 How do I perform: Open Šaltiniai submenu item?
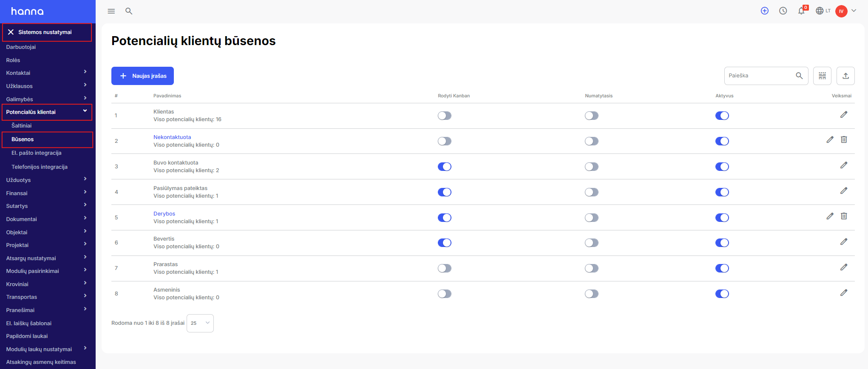click(22, 126)
